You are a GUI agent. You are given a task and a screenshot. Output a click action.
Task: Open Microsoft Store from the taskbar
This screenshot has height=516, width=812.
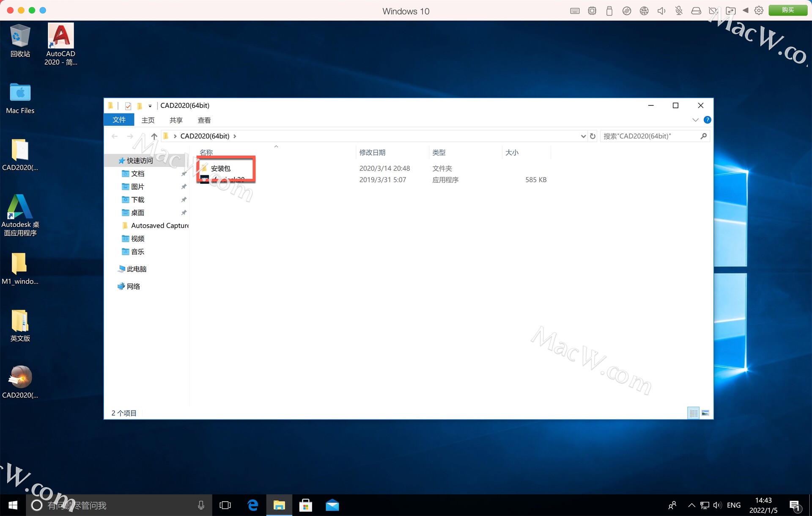point(305,505)
